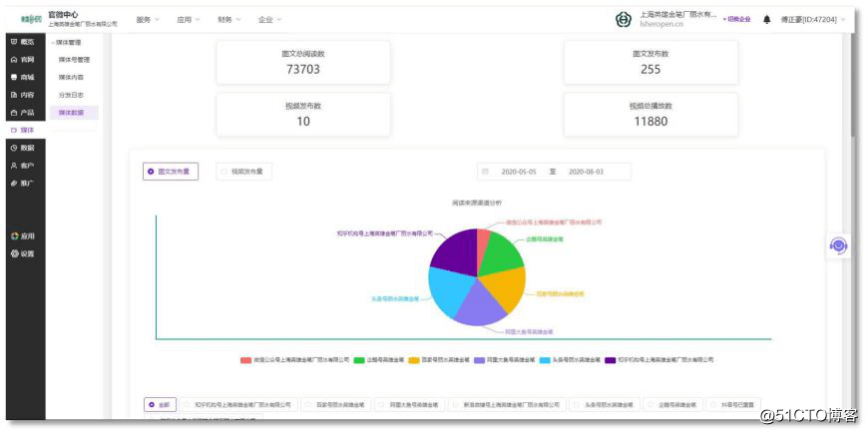Expand the 财务 top menu dropdown
The height and width of the screenshot is (434, 868).
(229, 19)
